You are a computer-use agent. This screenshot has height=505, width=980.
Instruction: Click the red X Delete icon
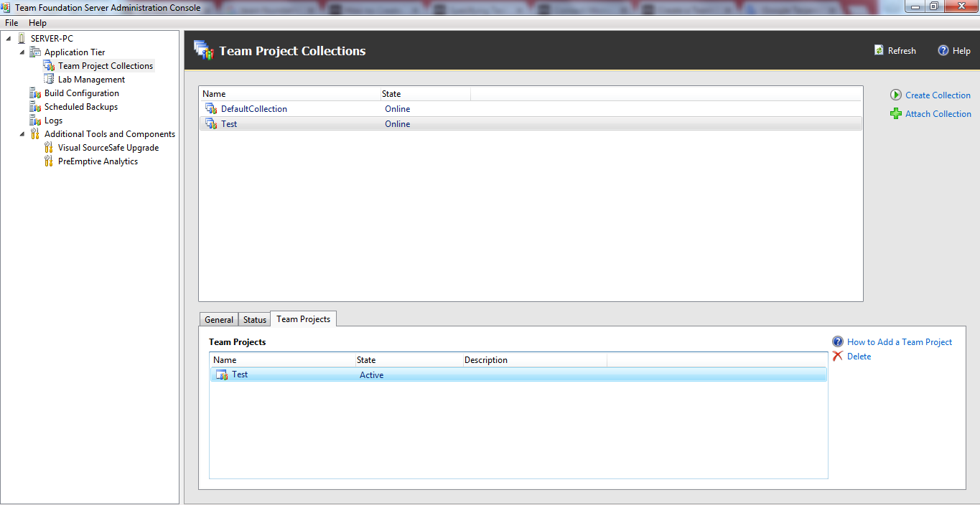click(x=838, y=356)
